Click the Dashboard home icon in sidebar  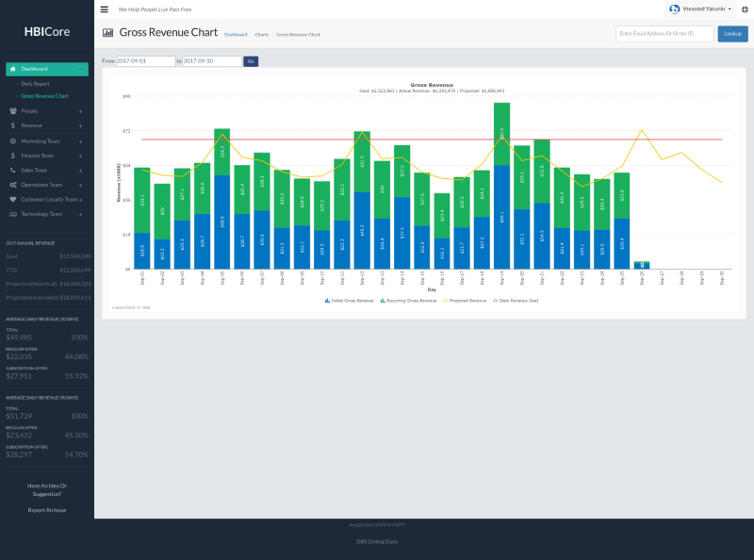[x=12, y=69]
